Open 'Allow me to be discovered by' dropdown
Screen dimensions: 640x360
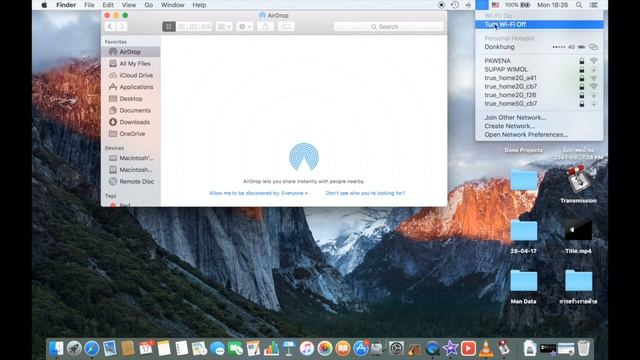pos(258,193)
